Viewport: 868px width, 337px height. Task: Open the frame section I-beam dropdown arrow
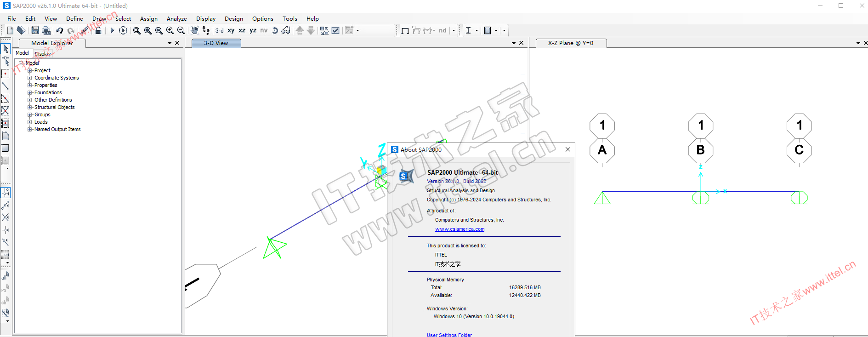click(x=477, y=30)
